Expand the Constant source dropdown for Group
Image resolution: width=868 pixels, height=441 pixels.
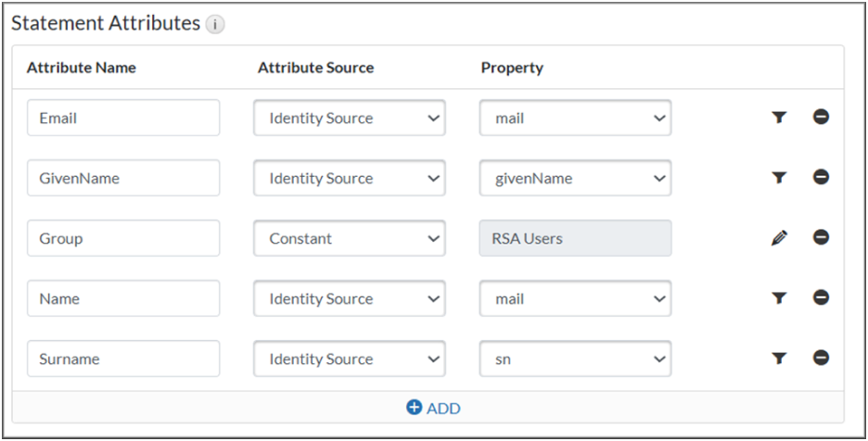[x=349, y=239]
